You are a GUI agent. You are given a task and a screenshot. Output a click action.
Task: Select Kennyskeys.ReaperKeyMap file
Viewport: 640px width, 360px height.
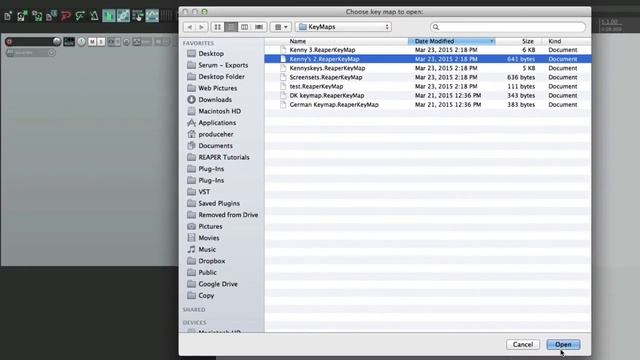[x=427, y=68]
